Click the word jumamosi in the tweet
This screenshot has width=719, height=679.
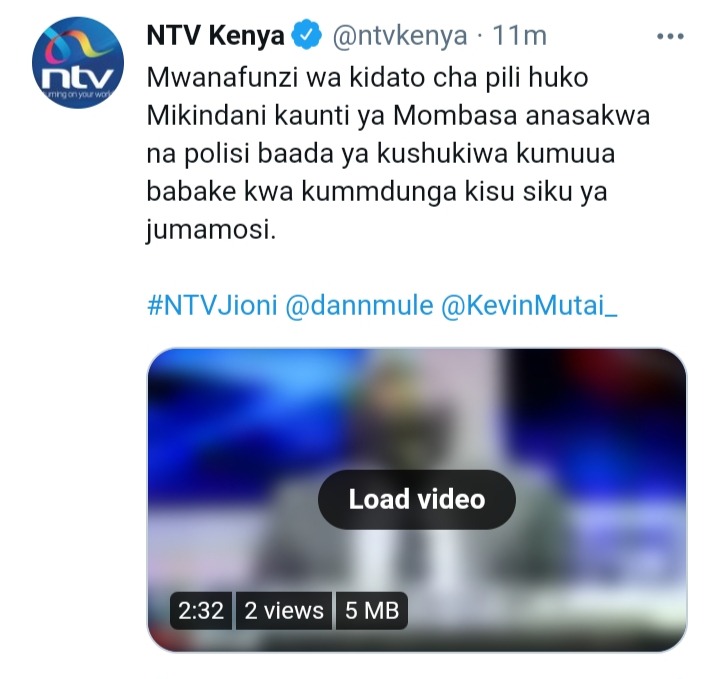(x=211, y=230)
